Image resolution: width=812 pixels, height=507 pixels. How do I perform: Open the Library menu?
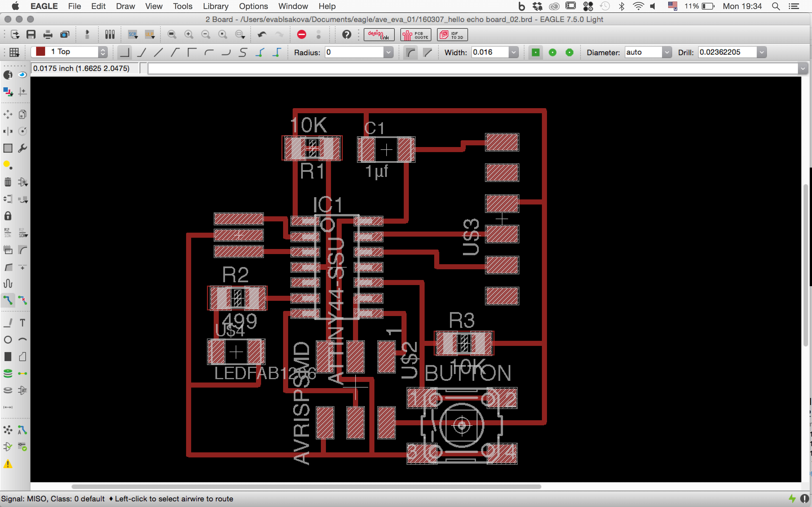click(x=215, y=6)
